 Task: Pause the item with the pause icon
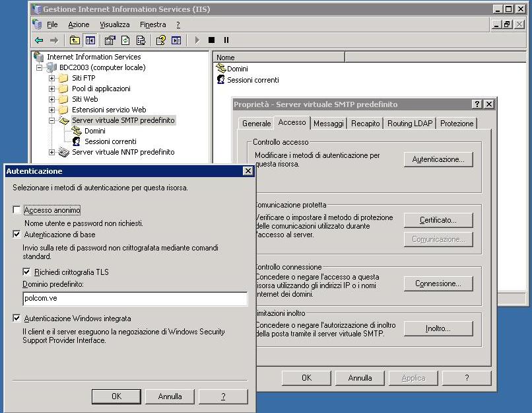pyautogui.click(x=226, y=40)
